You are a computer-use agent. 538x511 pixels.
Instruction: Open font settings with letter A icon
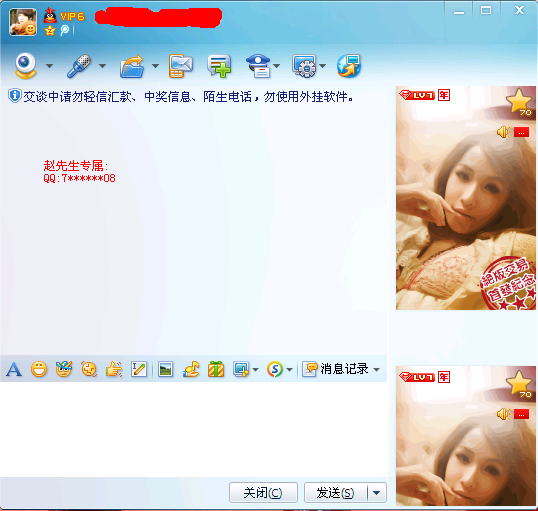point(14,369)
